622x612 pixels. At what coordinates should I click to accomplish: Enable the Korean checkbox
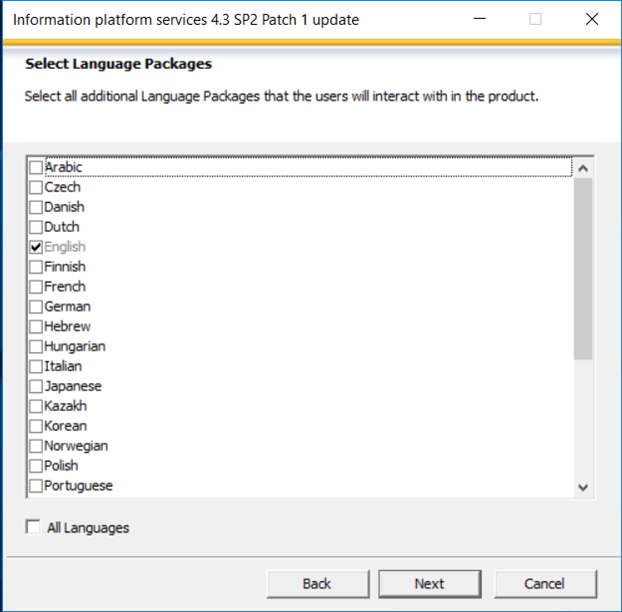tap(36, 426)
